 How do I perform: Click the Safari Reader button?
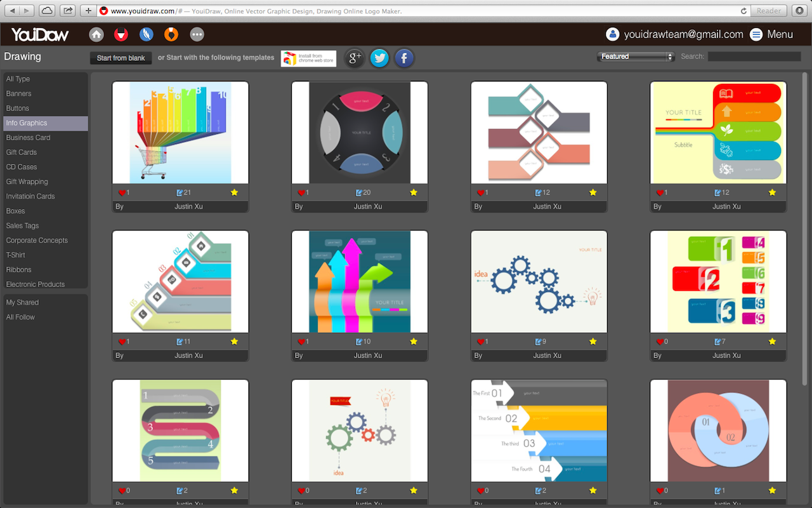point(769,11)
